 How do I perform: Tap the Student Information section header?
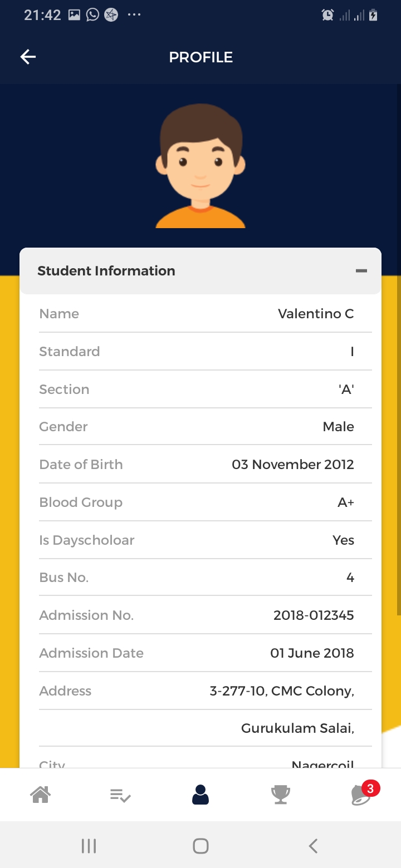click(x=106, y=271)
